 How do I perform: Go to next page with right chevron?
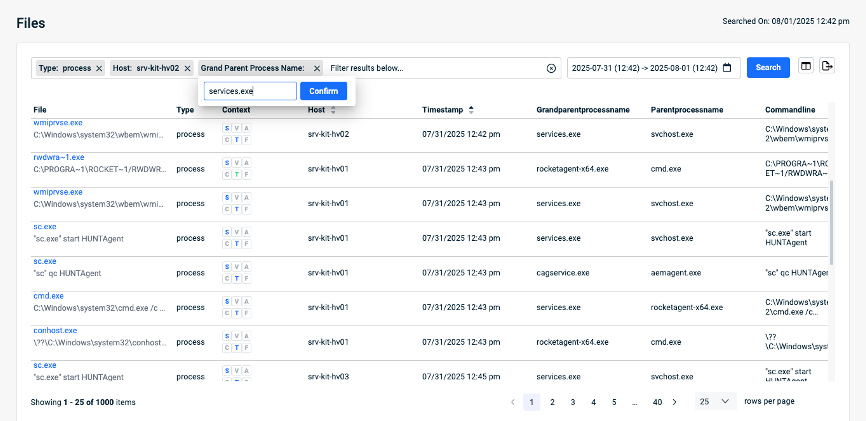[675, 401]
